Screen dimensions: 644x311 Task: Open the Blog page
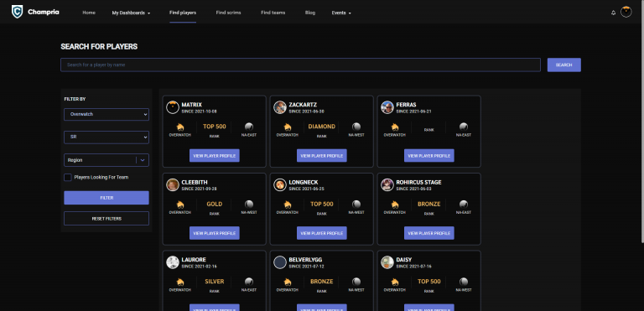[310, 13]
